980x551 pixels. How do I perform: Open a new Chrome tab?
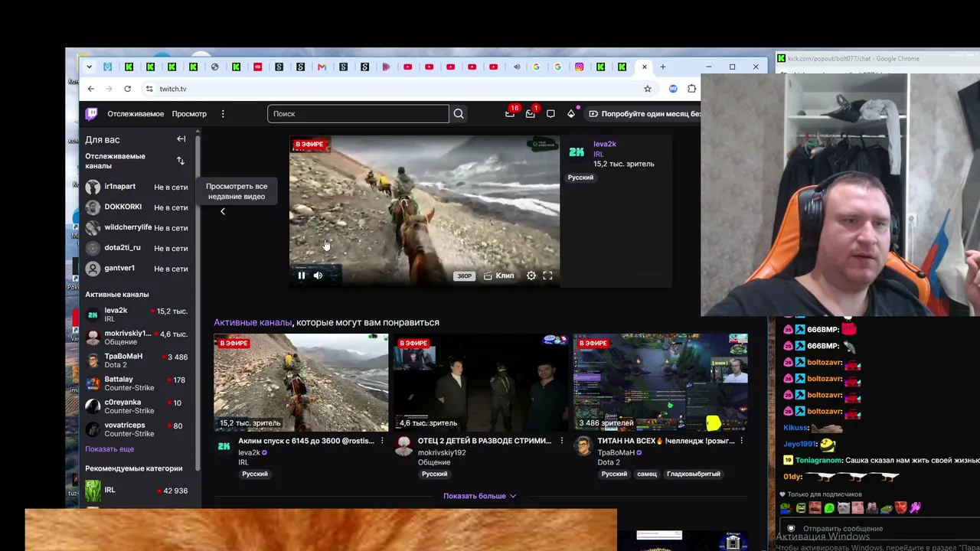click(663, 67)
